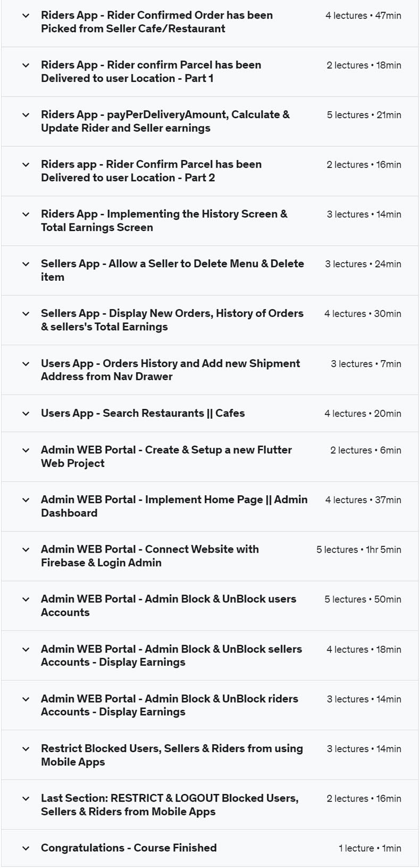Expand 'Congratulations - Course Finished' chevron
The width and height of the screenshot is (420, 868).
point(26,848)
